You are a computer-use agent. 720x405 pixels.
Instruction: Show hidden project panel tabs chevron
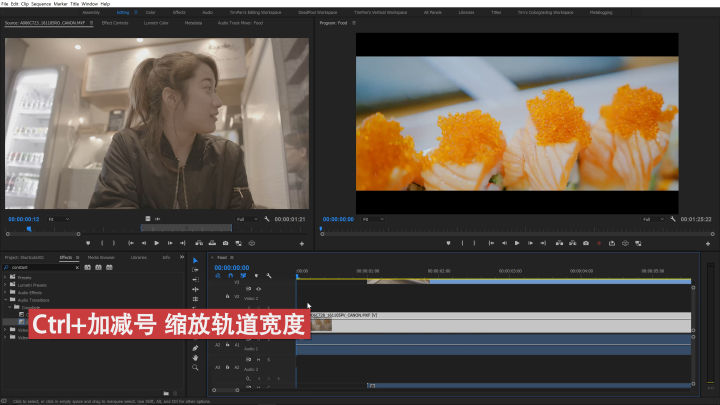click(x=182, y=257)
